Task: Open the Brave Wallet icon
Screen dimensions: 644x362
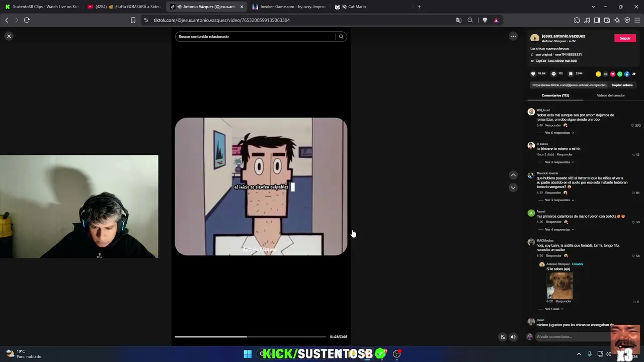Action: 607,20
